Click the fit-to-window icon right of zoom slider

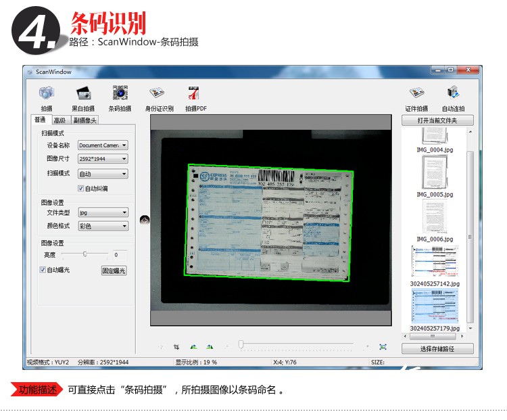(383, 346)
